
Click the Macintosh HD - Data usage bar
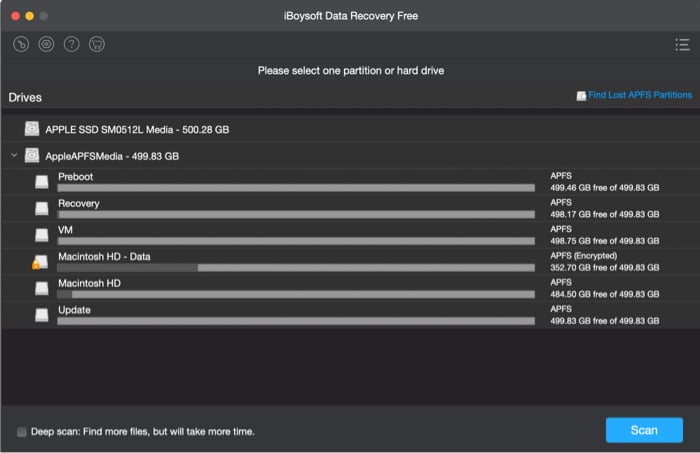pos(296,268)
